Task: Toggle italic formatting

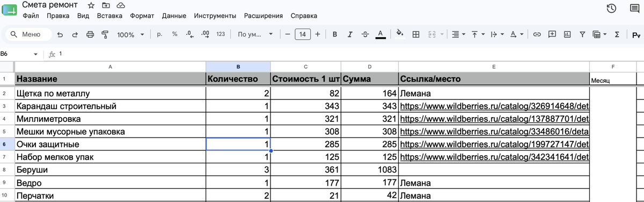Action: pyautogui.click(x=350, y=34)
